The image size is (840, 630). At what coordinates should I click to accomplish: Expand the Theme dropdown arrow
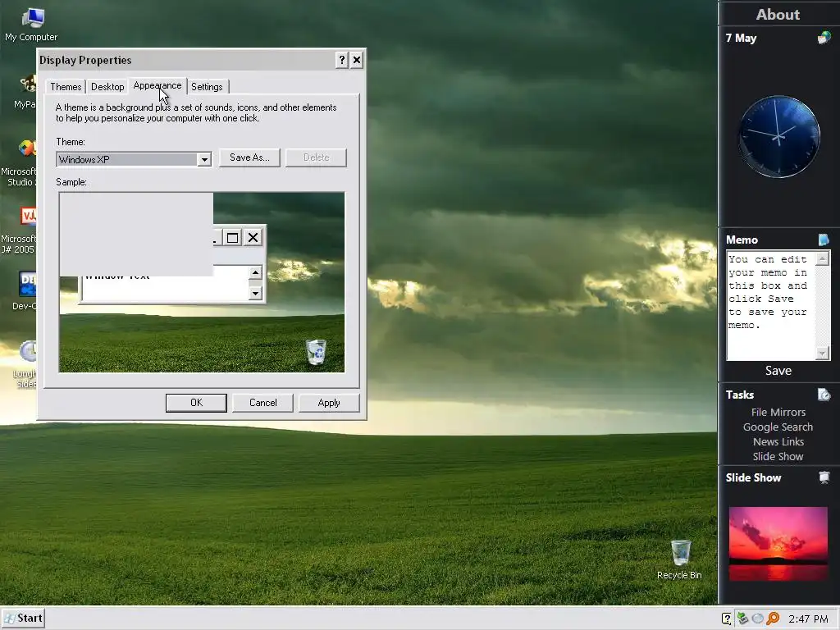pyautogui.click(x=204, y=160)
